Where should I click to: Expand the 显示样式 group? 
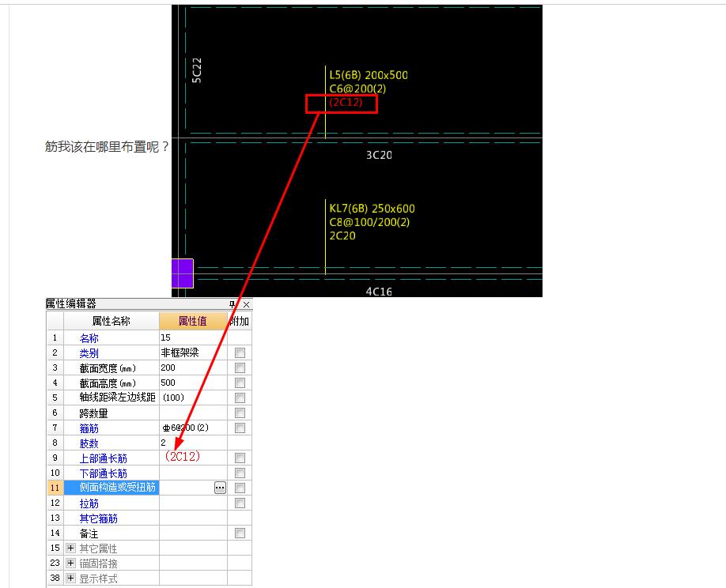[70, 579]
